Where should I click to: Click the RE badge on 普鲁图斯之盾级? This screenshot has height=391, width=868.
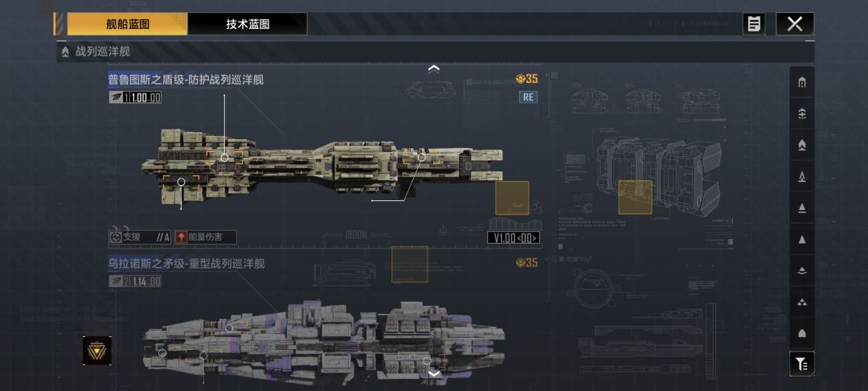528,97
